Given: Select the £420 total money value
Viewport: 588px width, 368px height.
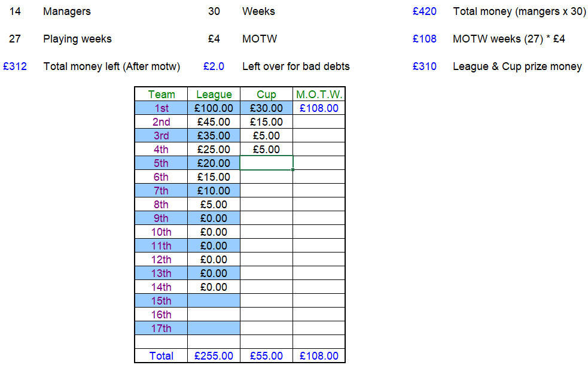Looking at the screenshot, I should pyautogui.click(x=425, y=11).
